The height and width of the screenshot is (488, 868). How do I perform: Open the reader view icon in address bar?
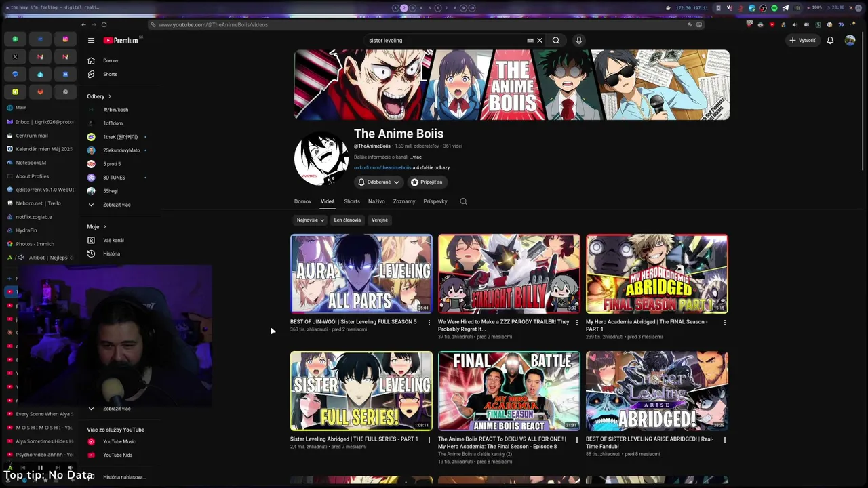pos(699,25)
